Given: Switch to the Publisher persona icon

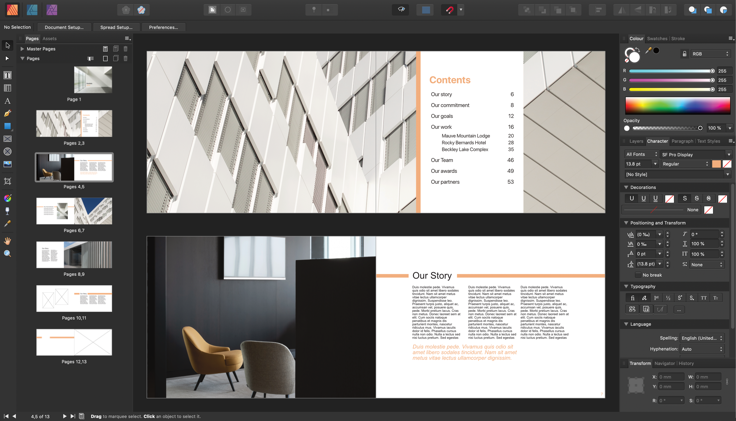Looking at the screenshot, I should (x=13, y=9).
